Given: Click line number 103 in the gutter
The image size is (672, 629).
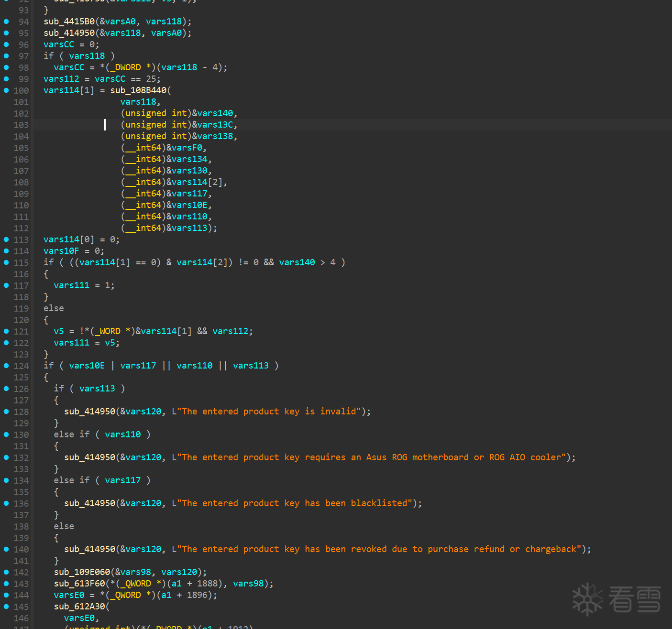Looking at the screenshot, I should (21, 125).
